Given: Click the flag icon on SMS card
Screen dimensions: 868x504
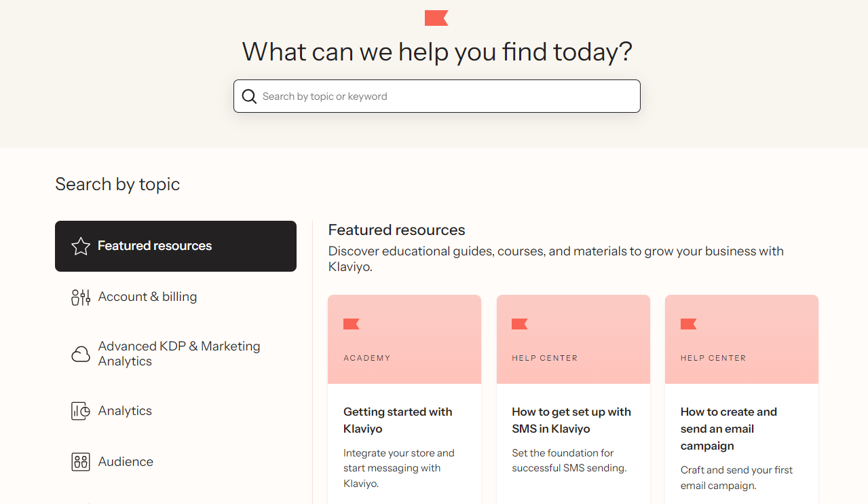Looking at the screenshot, I should tap(519, 324).
